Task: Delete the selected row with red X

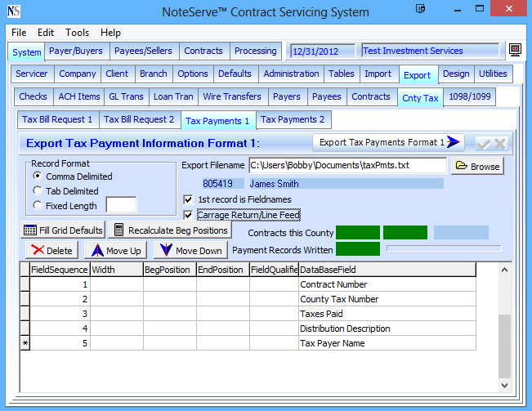Action: tap(51, 250)
